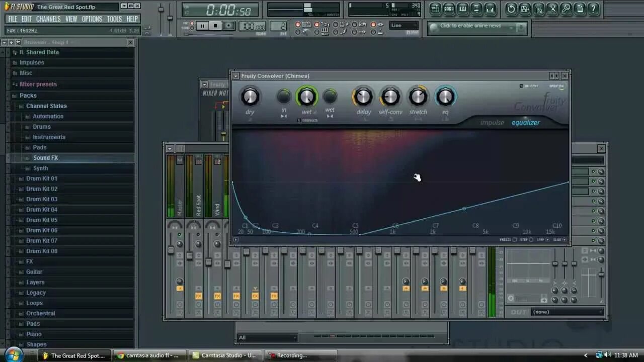
Task: Adjust the dry knob in Fruity Convolver
Action: click(250, 96)
